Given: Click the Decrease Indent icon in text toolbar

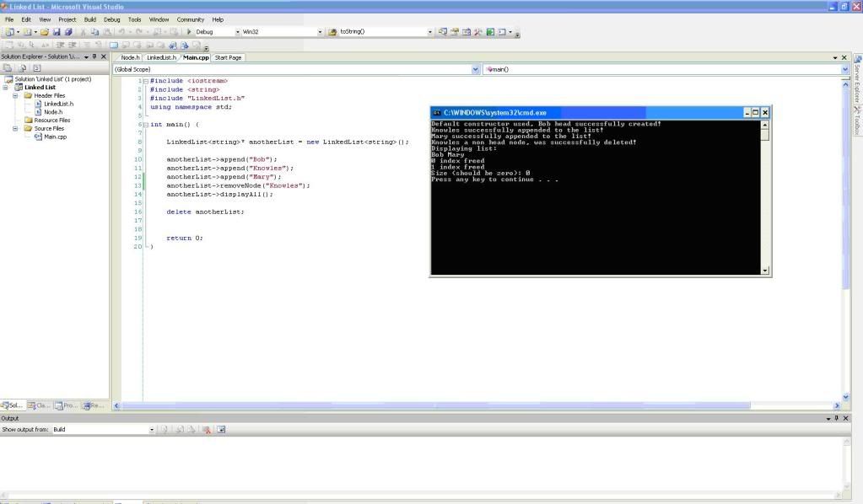Looking at the screenshot, I should coord(60,45).
